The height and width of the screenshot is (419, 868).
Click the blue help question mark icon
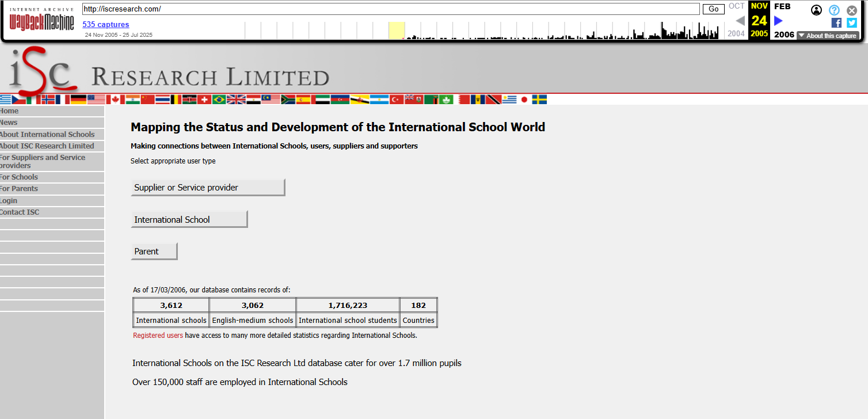[834, 10]
